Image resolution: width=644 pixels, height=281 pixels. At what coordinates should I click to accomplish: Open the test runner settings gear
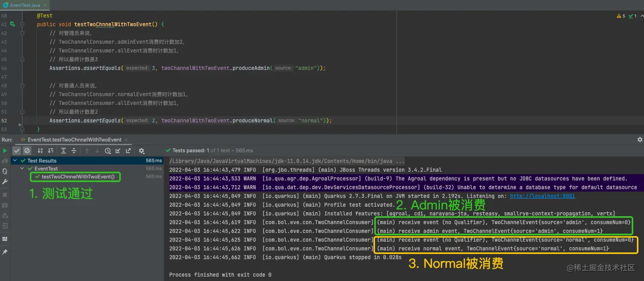[142, 151]
